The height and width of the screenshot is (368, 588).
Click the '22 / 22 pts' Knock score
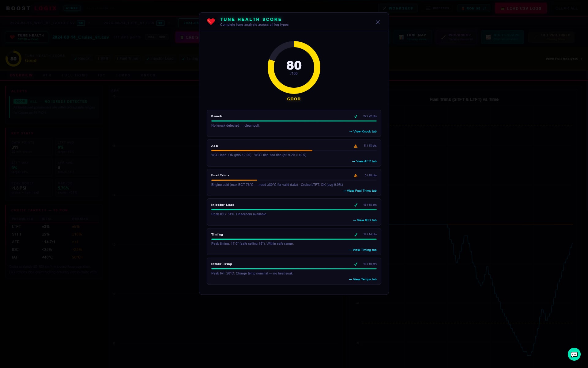click(370, 116)
